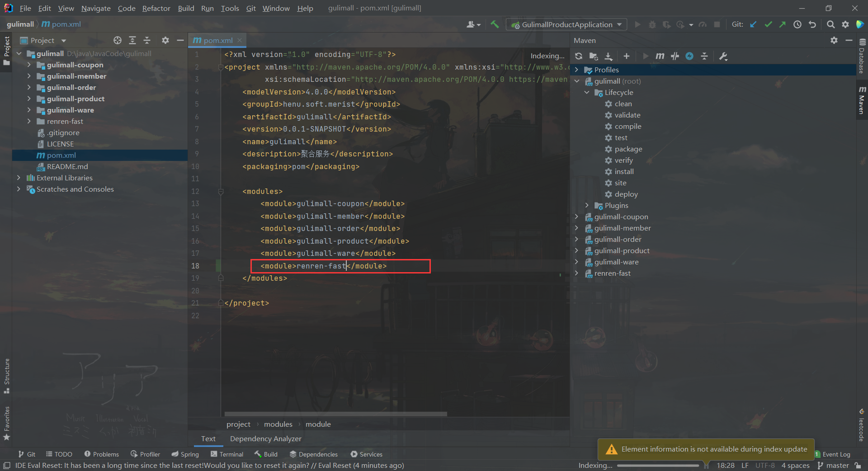868x471 pixels.
Task: Open the Services tool window
Action: pos(366,454)
